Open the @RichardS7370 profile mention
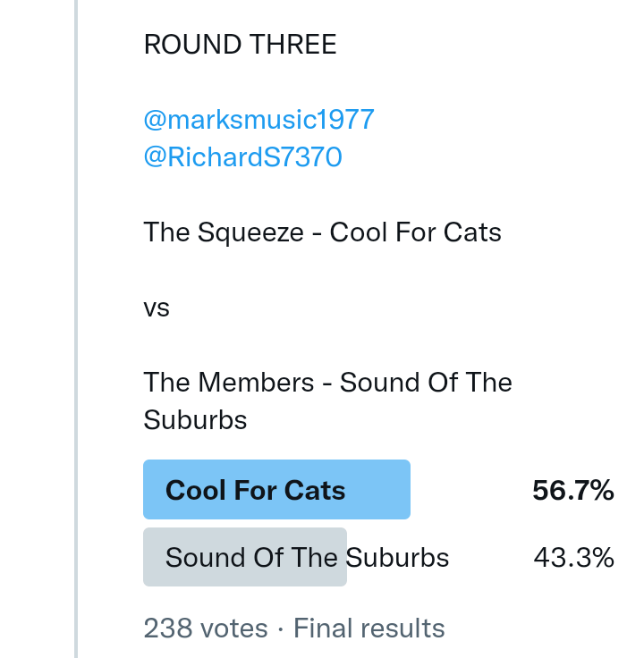The width and height of the screenshot is (644, 658). tap(242, 157)
